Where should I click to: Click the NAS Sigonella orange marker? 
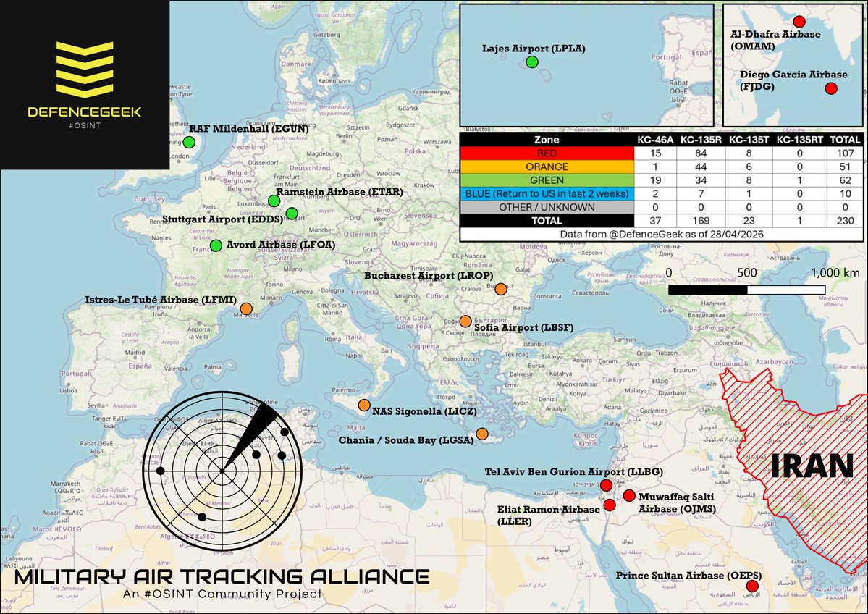363,405
